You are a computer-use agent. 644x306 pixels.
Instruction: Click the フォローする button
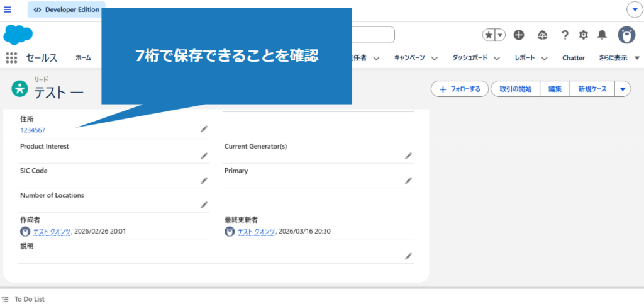pyautogui.click(x=459, y=89)
